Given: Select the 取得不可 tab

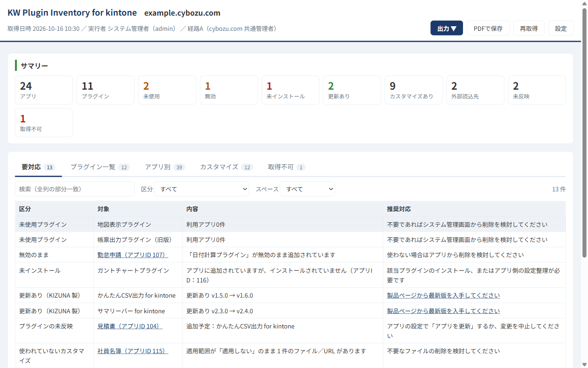Looking at the screenshot, I should click(287, 167).
